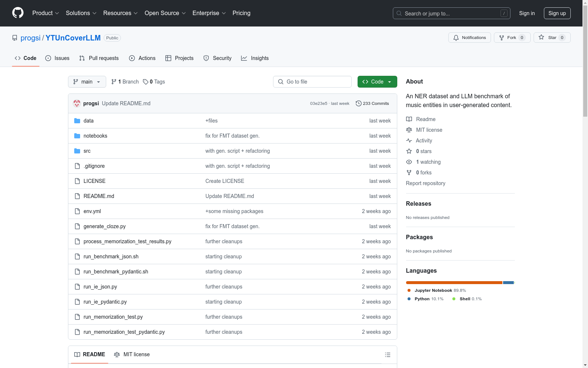588x368 pixels.
Task: Click the 03e23e5 commit hash
Action: click(x=319, y=103)
